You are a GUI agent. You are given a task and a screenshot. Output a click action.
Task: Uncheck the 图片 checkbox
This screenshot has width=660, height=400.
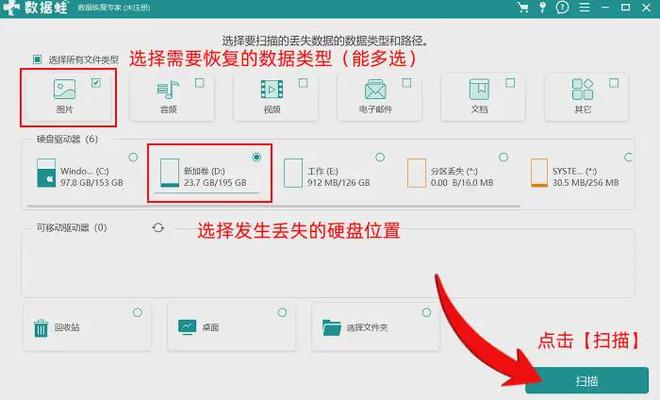click(x=96, y=82)
